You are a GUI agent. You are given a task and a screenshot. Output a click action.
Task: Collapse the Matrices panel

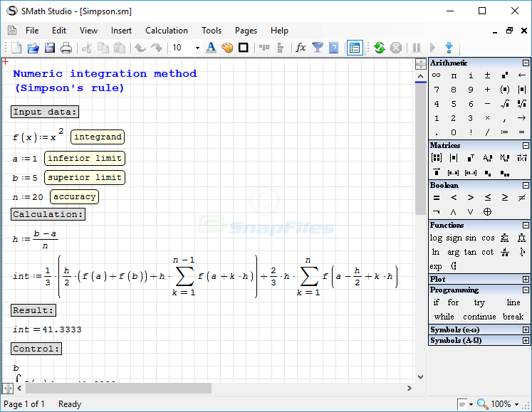[526, 145]
